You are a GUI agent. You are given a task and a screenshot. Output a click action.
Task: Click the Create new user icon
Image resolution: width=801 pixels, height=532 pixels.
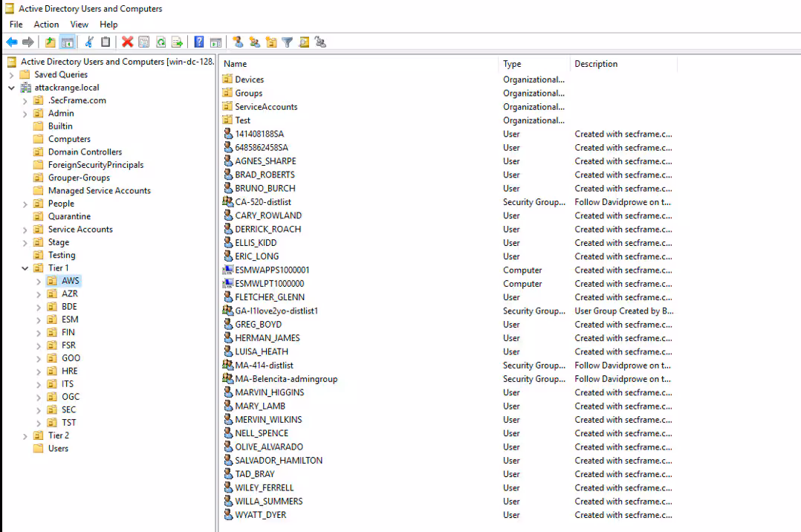point(238,42)
